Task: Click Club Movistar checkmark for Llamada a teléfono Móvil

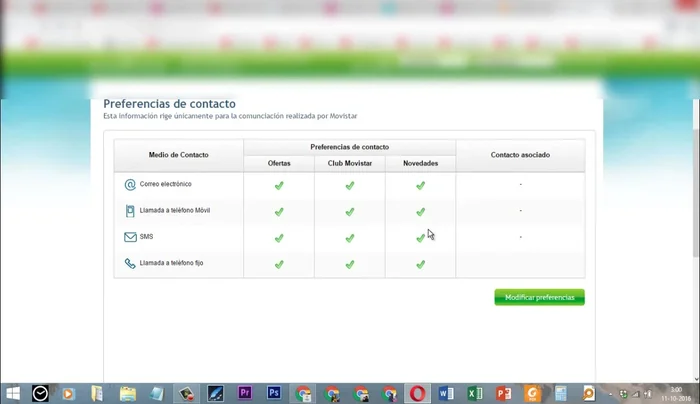Action: (x=350, y=212)
